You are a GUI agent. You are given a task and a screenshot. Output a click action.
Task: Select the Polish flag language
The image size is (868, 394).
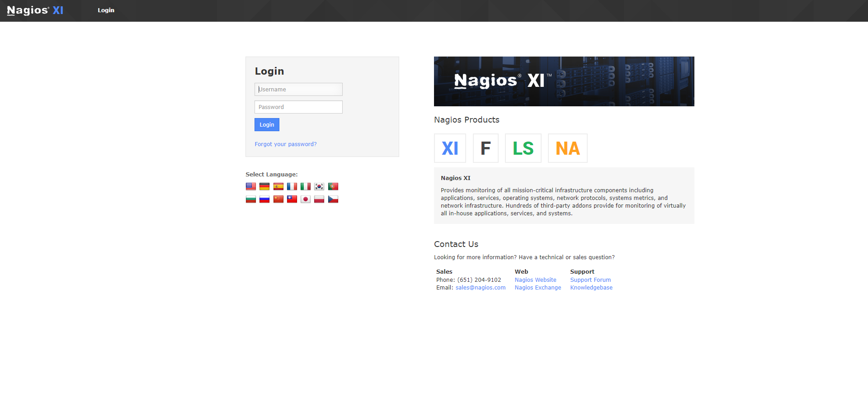point(319,199)
